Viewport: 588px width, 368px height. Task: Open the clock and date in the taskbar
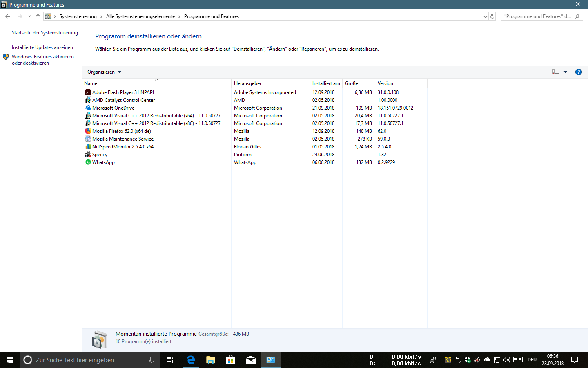coord(553,360)
